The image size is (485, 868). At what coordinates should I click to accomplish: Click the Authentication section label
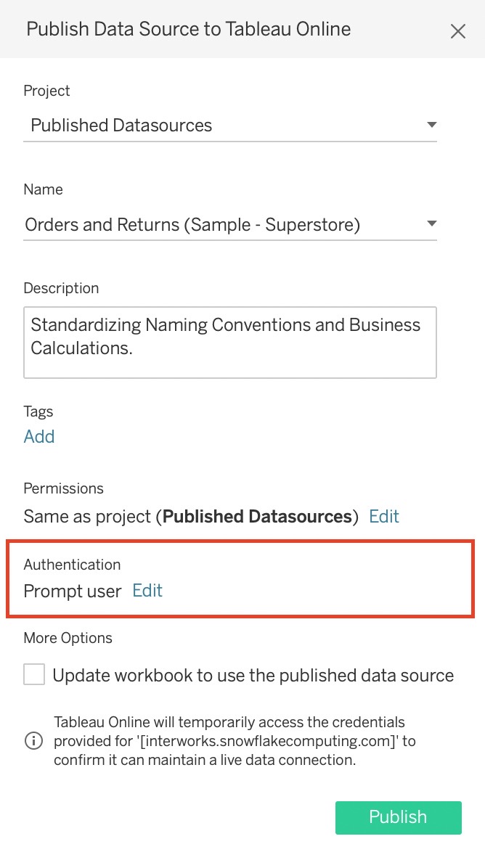(72, 565)
